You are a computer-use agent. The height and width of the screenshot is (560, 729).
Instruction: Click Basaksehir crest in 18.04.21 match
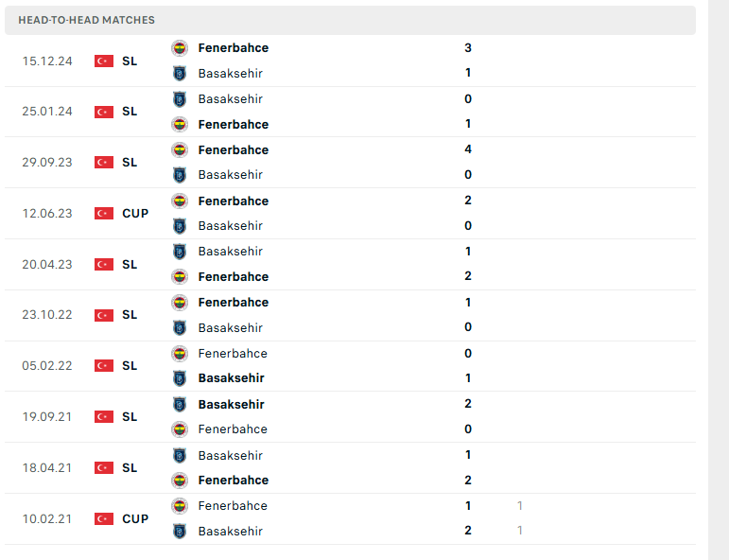180,456
